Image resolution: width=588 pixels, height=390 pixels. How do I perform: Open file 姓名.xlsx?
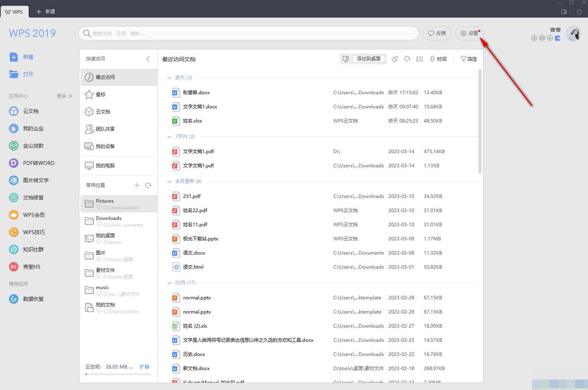[x=192, y=121]
